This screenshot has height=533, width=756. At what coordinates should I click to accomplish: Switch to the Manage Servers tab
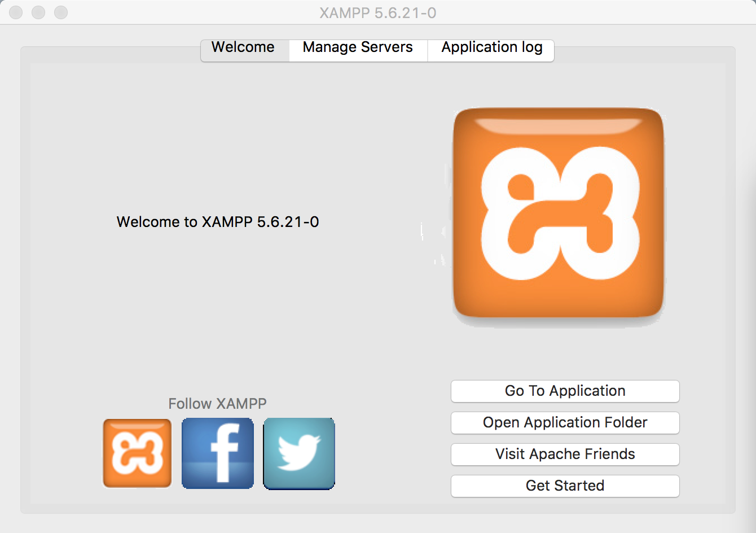358,50
